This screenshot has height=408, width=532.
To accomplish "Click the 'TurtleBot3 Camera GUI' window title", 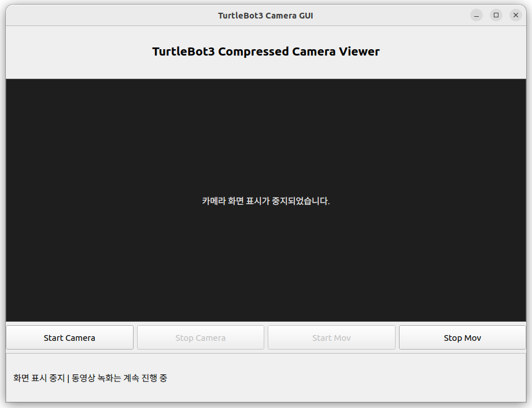I will tap(265, 16).
